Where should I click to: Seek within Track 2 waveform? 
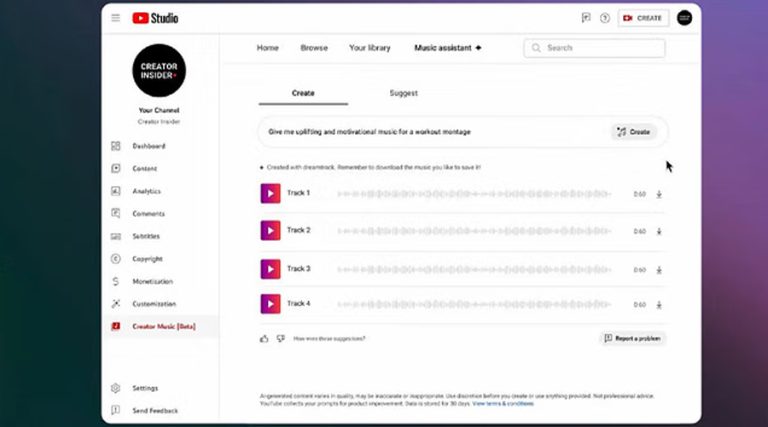point(474,231)
